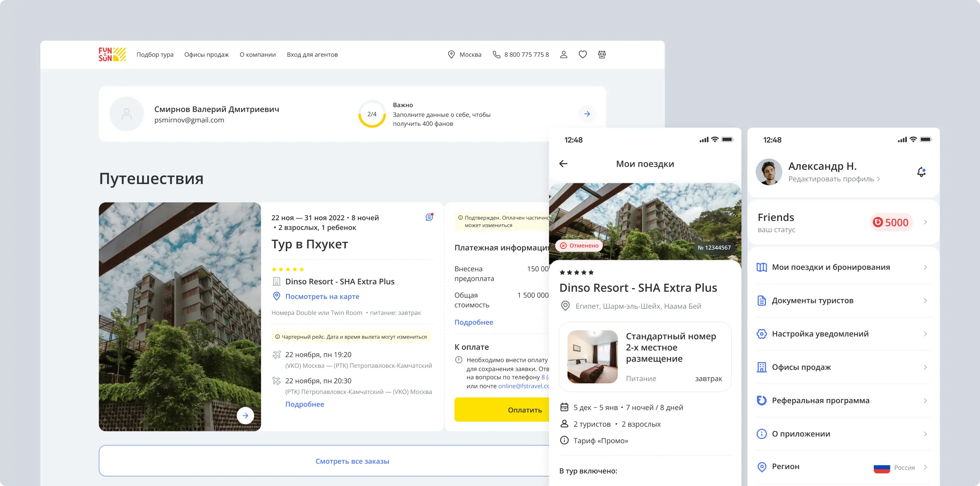The height and width of the screenshot is (486, 980).
Task: Expand Friends status row chevron
Action: point(925,222)
